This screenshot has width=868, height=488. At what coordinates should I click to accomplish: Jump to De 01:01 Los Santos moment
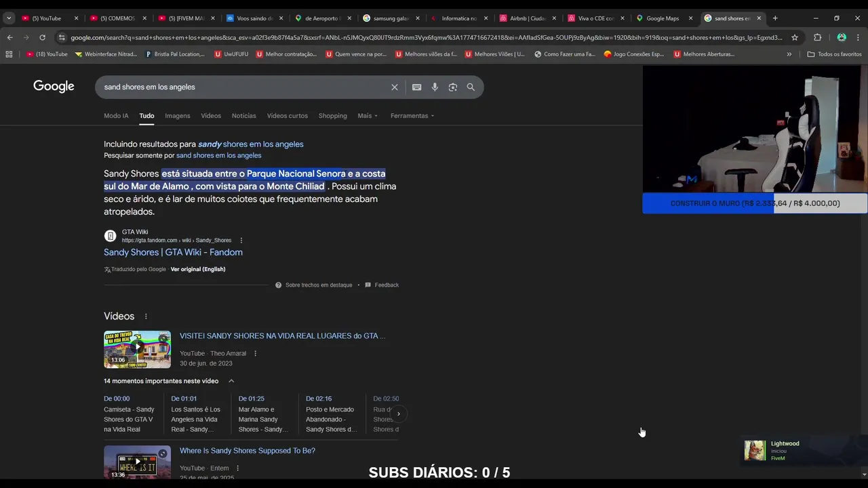(x=196, y=414)
